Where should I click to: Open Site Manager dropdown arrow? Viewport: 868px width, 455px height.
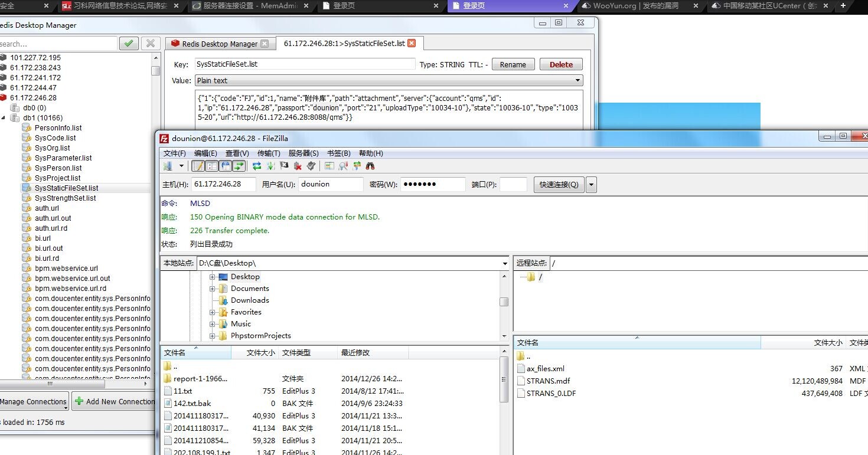point(181,166)
